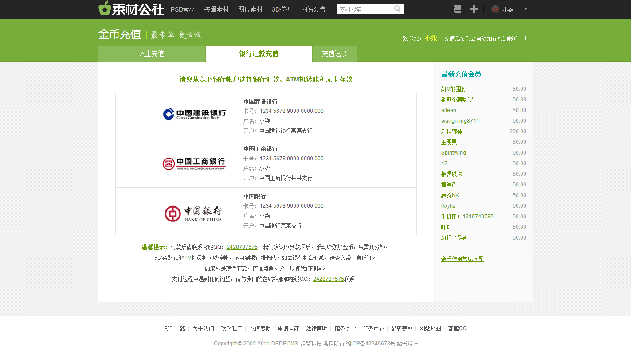Go to 3D模型 in the navigation bar

[282, 9]
